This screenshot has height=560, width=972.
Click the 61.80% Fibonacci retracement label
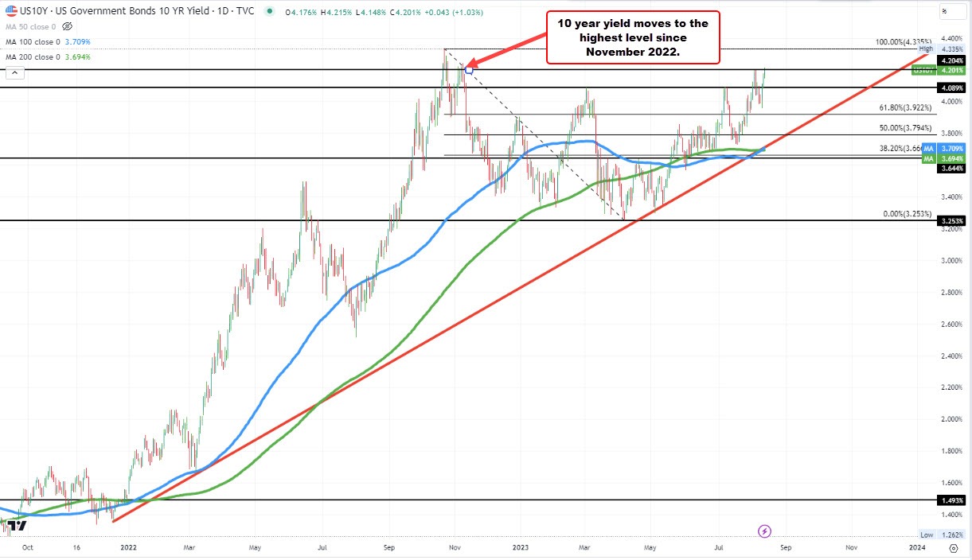click(x=904, y=107)
